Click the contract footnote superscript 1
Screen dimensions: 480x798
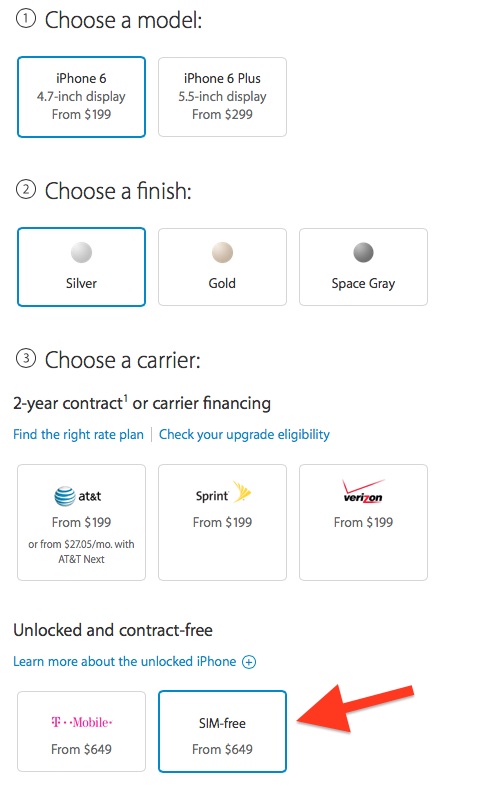pyautogui.click(x=126, y=398)
